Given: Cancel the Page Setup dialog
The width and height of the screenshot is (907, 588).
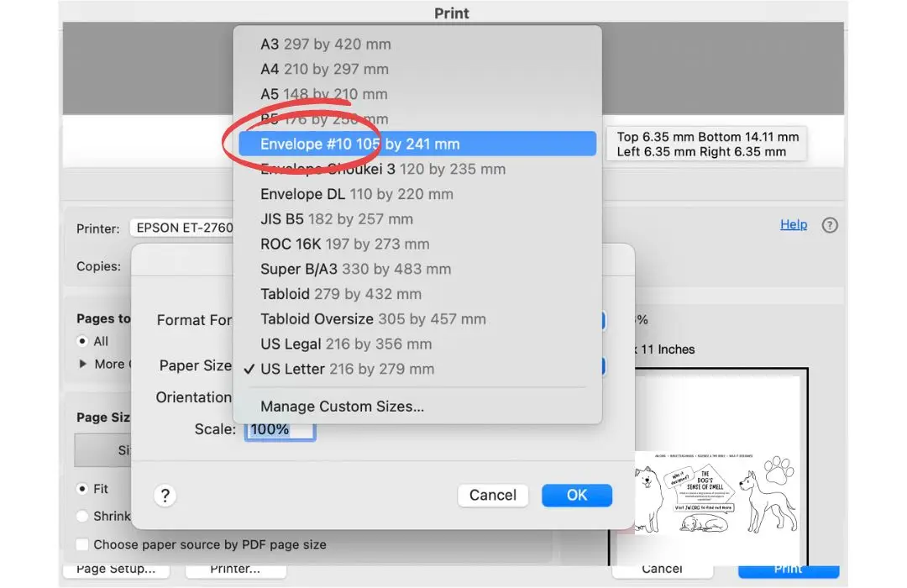Looking at the screenshot, I should (493, 496).
